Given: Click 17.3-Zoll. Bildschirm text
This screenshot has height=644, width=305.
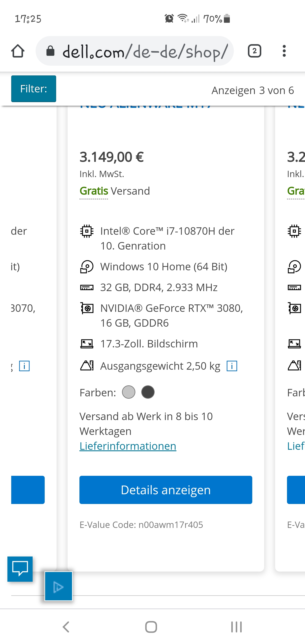Looking at the screenshot, I should pyautogui.click(x=149, y=344).
